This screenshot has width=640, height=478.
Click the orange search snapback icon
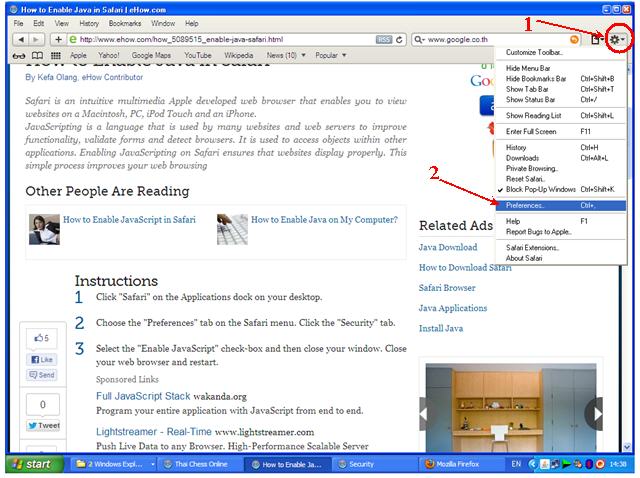click(x=574, y=40)
